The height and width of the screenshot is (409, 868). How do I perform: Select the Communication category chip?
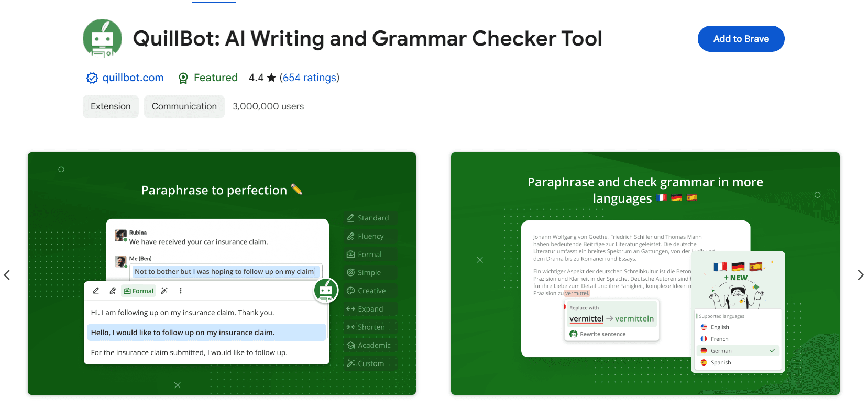tap(184, 106)
